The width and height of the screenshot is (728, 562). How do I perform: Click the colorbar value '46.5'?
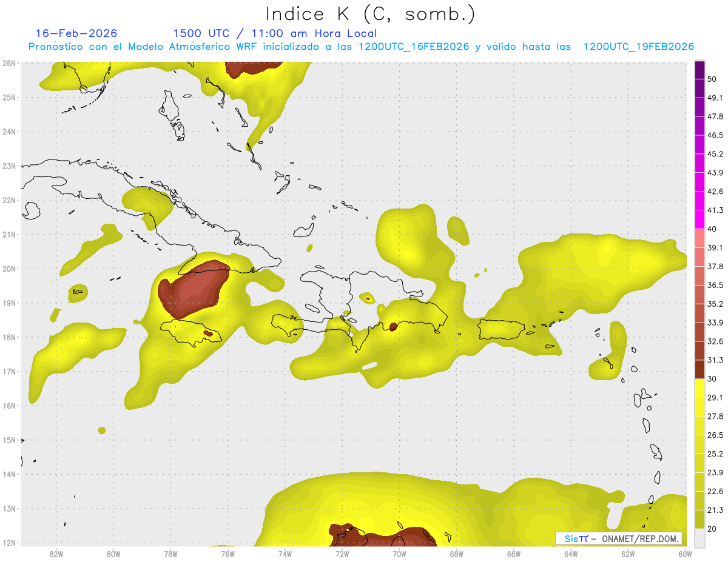(715, 135)
